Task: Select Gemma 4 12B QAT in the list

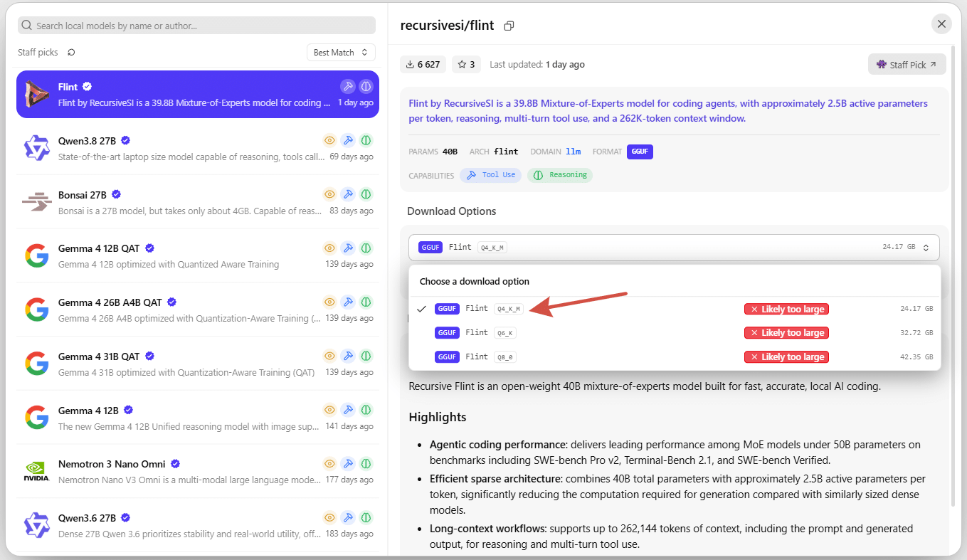Action: [x=198, y=256]
